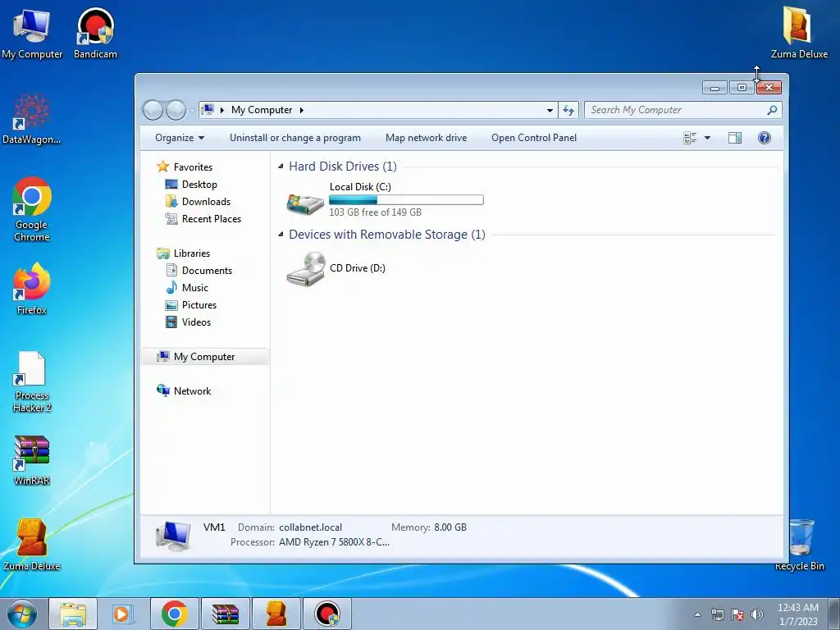
Task: Click the refresh button beside the address bar
Action: point(568,110)
